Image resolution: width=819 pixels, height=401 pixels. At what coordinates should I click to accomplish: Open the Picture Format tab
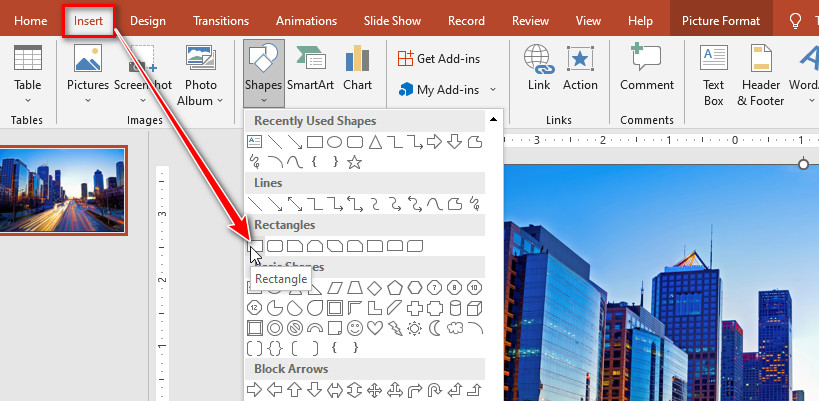point(721,21)
